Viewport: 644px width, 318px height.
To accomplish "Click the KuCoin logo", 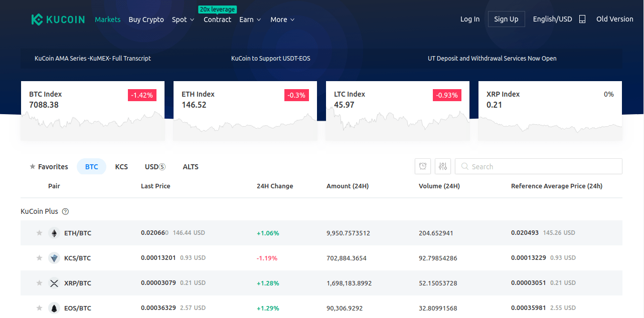I will [58, 20].
